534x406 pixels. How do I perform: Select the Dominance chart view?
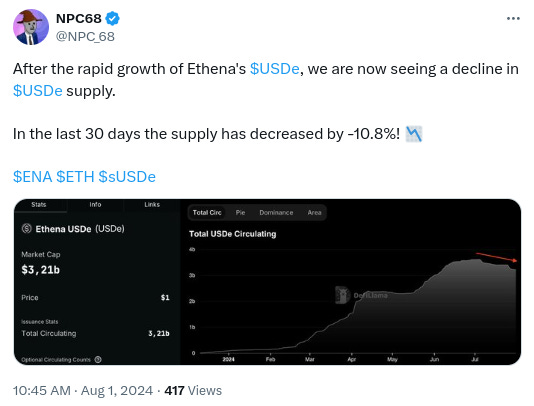pyautogui.click(x=276, y=213)
